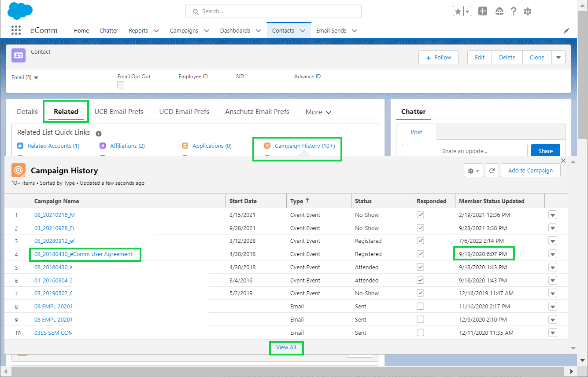
Task: Click the horizontal scrollbar at bottom
Action: [x=288, y=372]
